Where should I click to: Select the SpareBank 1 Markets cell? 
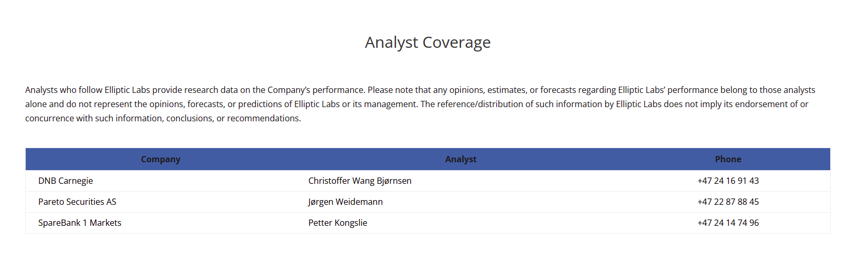tap(80, 223)
